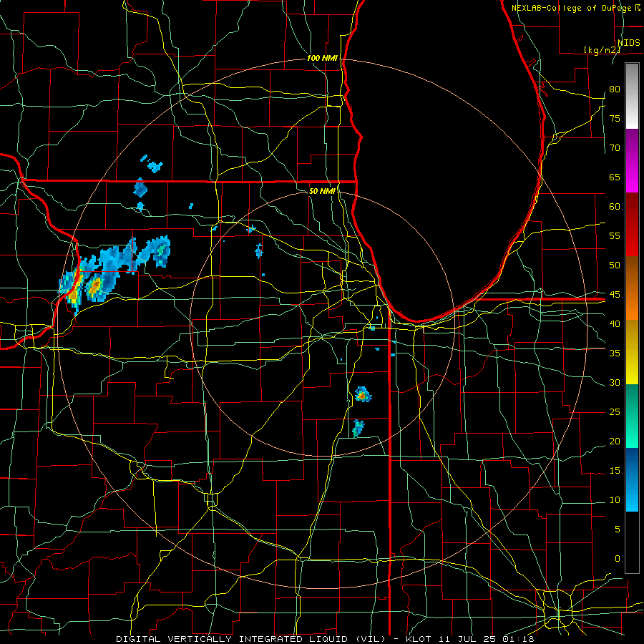The image size is (644, 644).
Task: Click the 20 value on the VIL scale
Action: (615, 441)
